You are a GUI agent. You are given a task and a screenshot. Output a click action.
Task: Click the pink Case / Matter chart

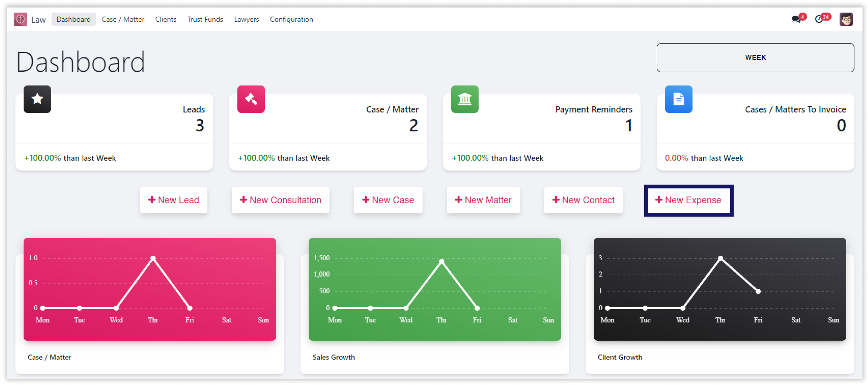coord(150,289)
